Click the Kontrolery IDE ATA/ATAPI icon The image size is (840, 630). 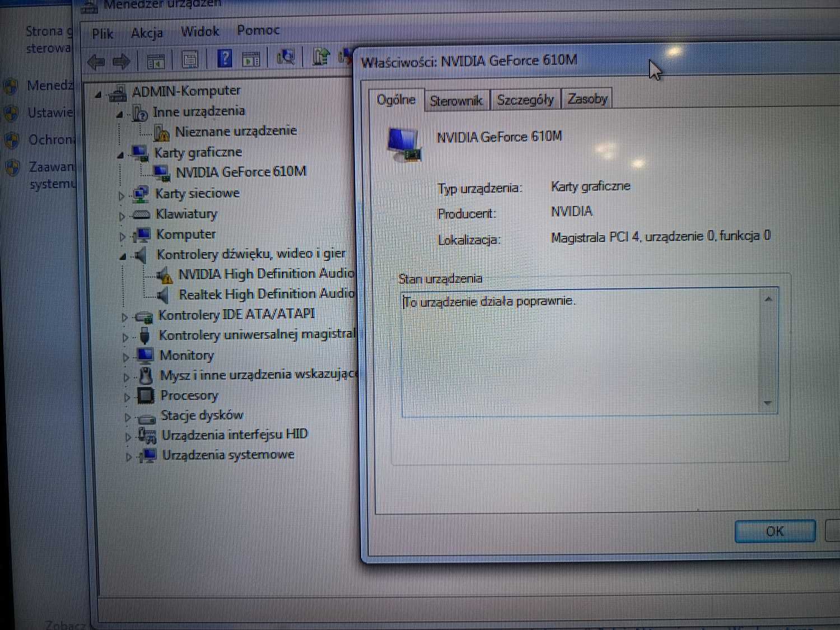pos(144,316)
